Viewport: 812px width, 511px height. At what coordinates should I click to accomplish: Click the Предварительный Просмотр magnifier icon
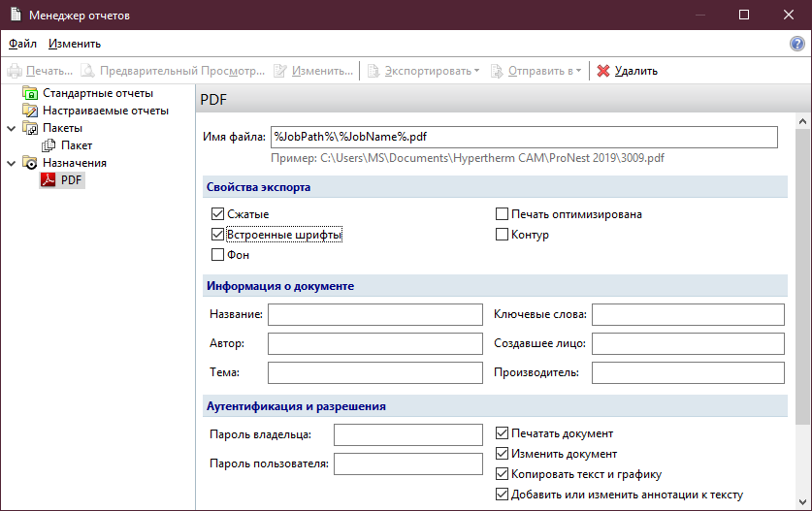(88, 71)
